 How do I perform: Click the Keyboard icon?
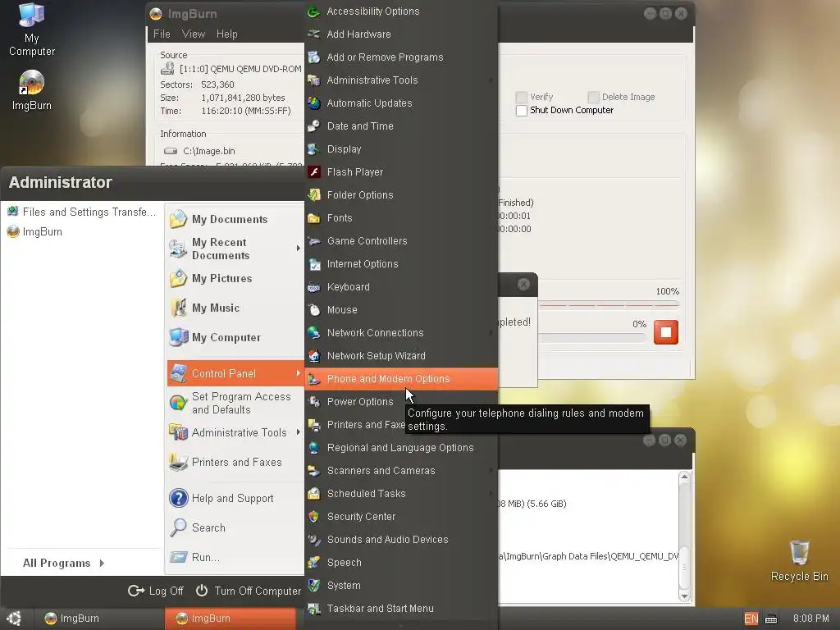click(x=314, y=287)
